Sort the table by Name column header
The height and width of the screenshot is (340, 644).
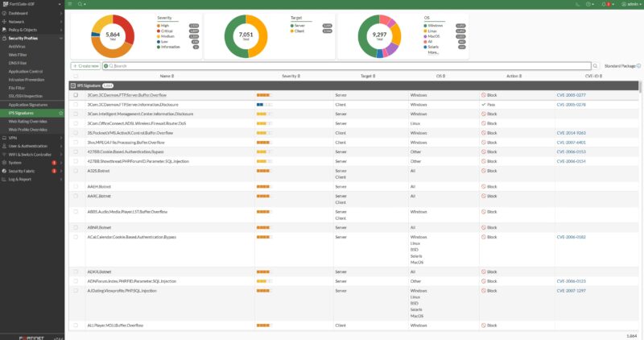click(167, 76)
